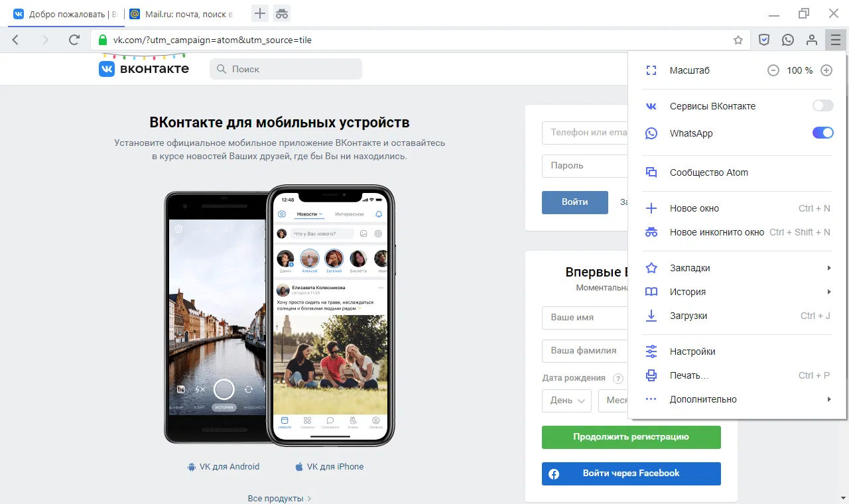Viewport: 849px width, 504px height.
Task: Go back to the previous page
Action: pyautogui.click(x=16, y=40)
